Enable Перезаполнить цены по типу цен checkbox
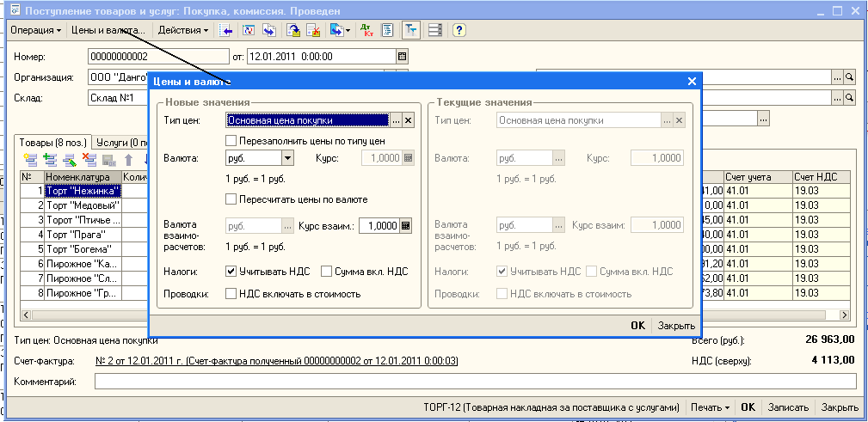The image size is (868, 422). pyautogui.click(x=231, y=140)
